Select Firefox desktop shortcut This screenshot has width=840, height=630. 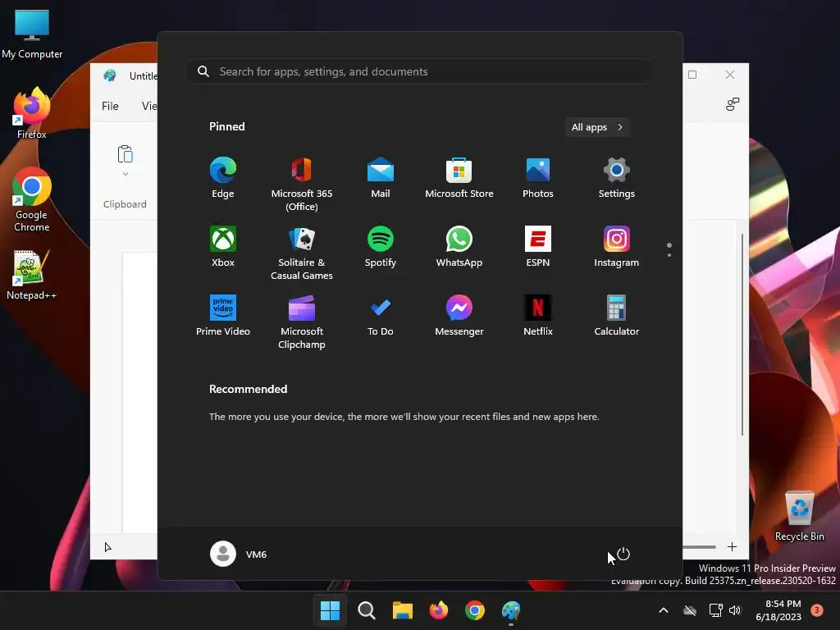(32, 113)
